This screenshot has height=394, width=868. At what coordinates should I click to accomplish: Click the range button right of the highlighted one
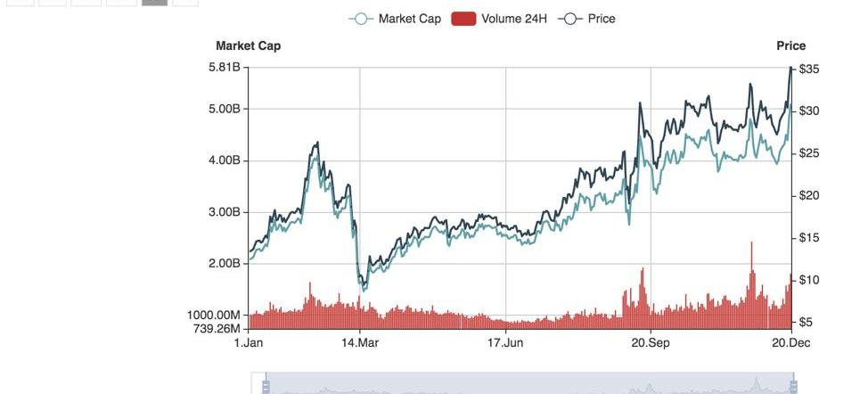185,3
